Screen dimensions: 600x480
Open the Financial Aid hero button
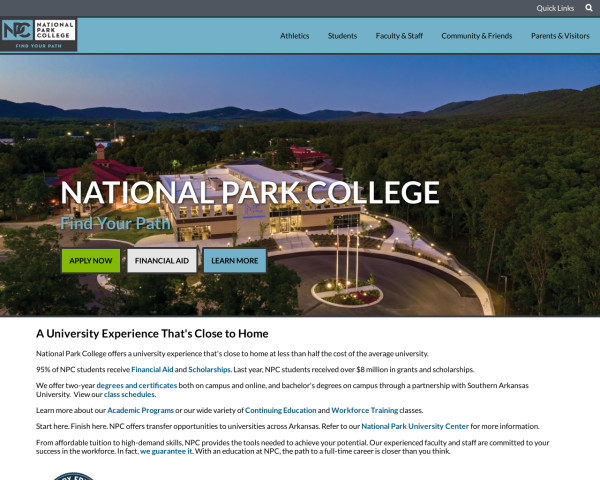162,261
